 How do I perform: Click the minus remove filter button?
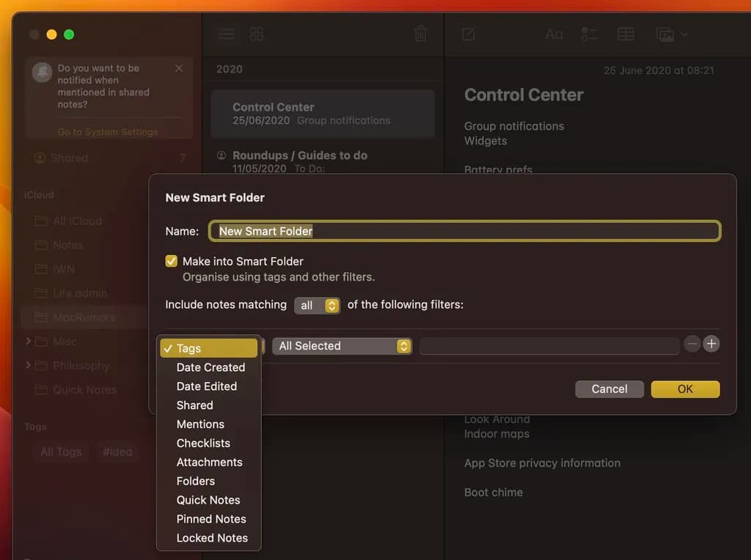click(692, 344)
